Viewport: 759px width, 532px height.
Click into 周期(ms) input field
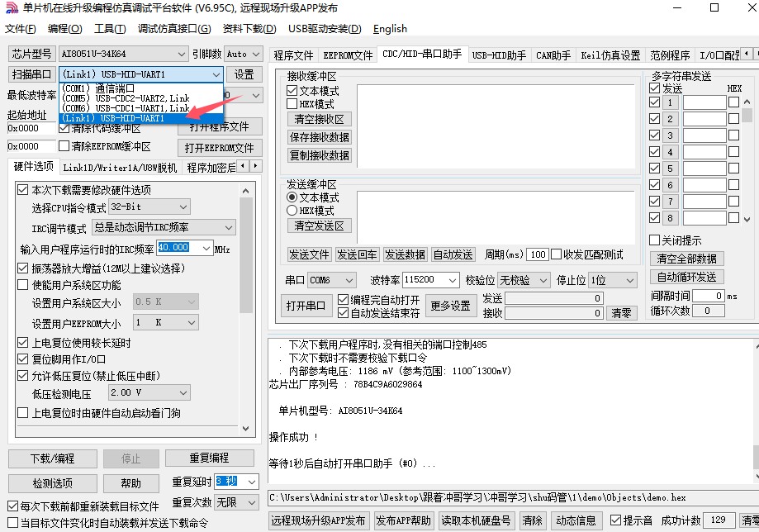coord(538,254)
